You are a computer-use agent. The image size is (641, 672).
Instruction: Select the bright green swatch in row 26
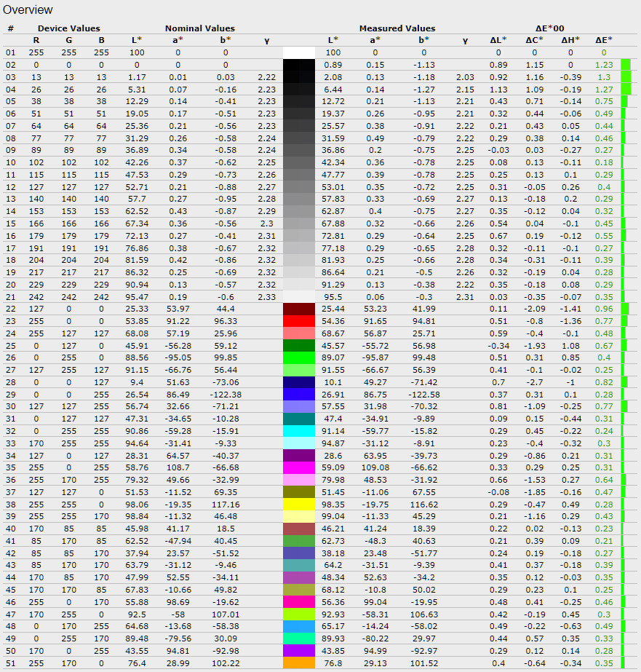click(x=298, y=357)
